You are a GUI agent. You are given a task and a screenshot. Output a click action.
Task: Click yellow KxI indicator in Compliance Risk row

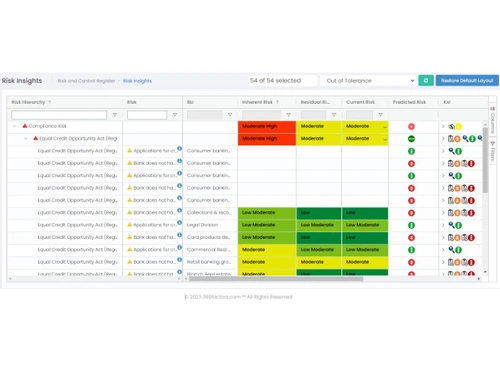[x=459, y=126]
